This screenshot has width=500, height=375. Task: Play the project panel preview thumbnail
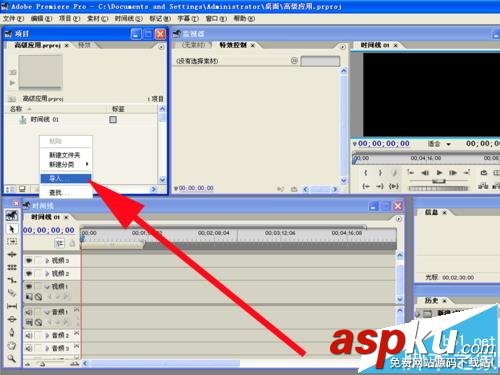click(x=12, y=83)
